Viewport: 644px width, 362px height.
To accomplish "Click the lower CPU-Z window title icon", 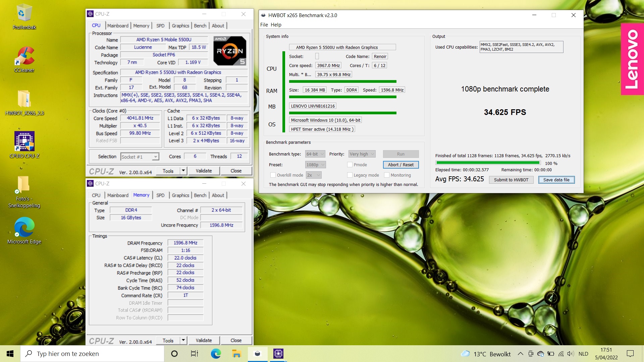I will click(90, 183).
